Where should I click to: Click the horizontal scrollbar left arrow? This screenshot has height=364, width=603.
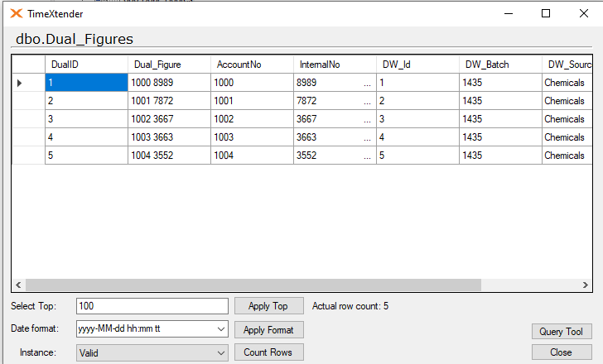18,285
